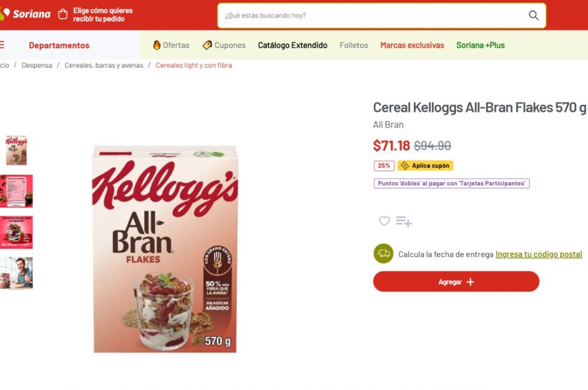Image resolution: width=588 pixels, height=390 pixels.
Task: Visit the Soriana +Plus page
Action: 480,45
